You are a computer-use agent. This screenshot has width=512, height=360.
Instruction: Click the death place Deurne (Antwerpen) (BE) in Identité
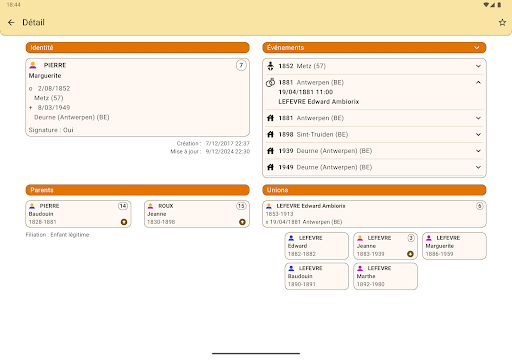pos(72,117)
